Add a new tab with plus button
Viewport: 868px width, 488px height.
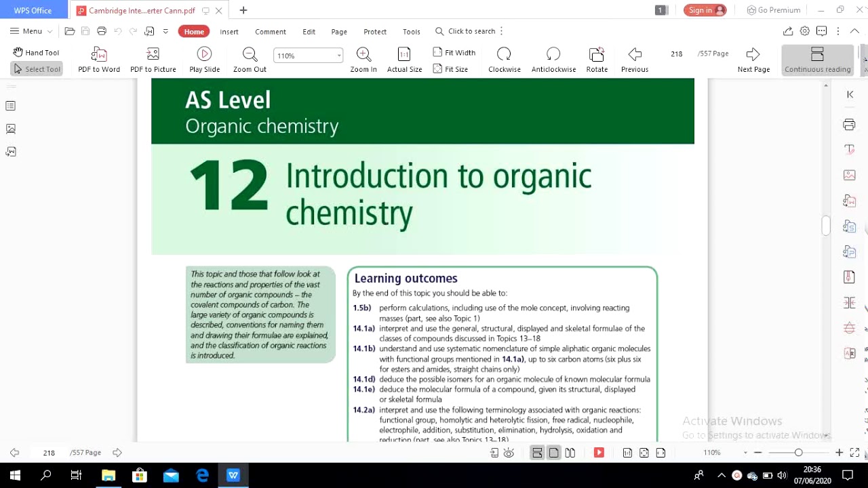(x=243, y=10)
